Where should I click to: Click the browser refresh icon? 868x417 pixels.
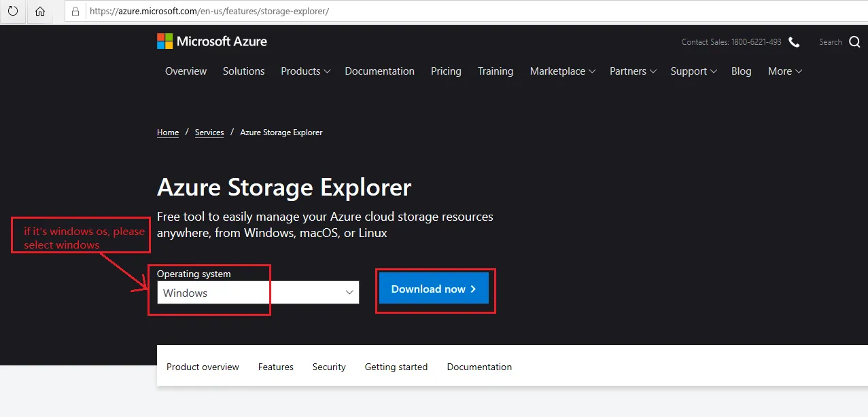(x=13, y=12)
